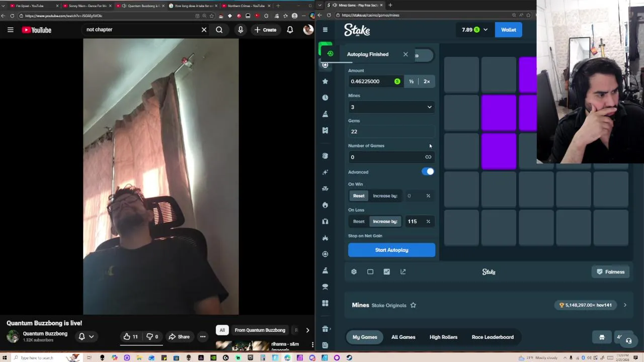Favourite the Mines game with star
Image resolution: width=644 pixels, height=362 pixels.
413,305
